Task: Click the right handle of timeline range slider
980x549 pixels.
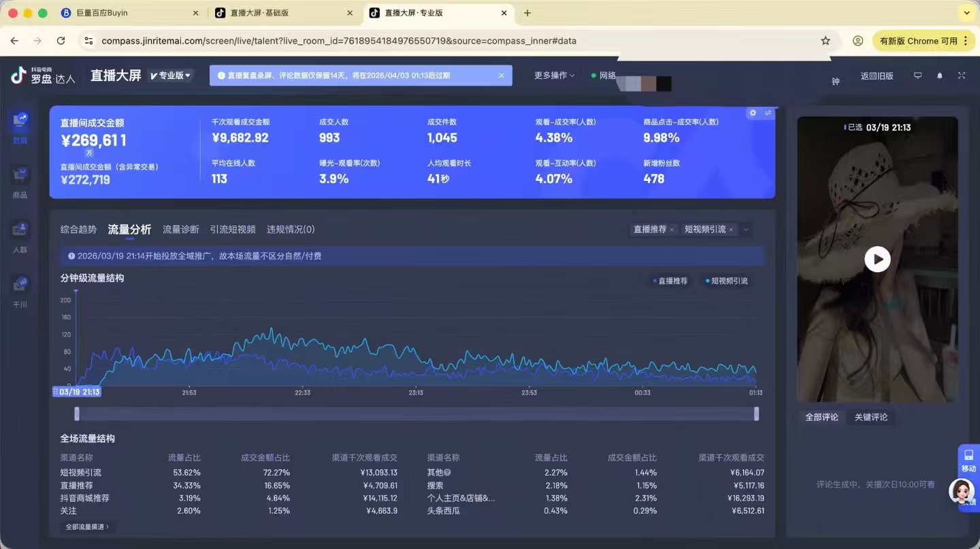Action: click(756, 414)
